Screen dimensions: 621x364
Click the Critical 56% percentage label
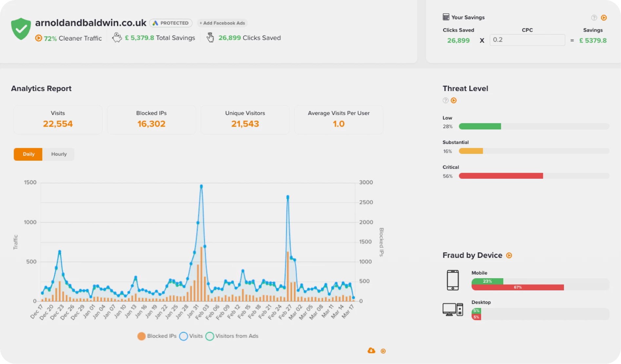click(448, 176)
